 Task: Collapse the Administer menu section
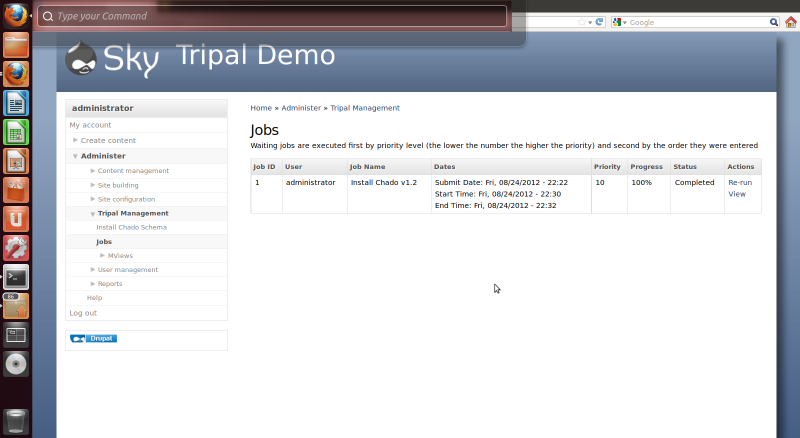[x=75, y=156]
